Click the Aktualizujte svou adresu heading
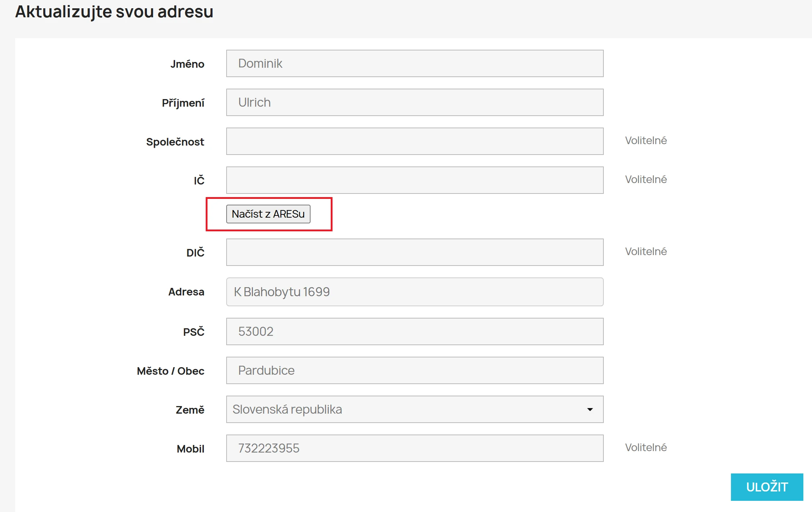The image size is (812, 512). 114,12
